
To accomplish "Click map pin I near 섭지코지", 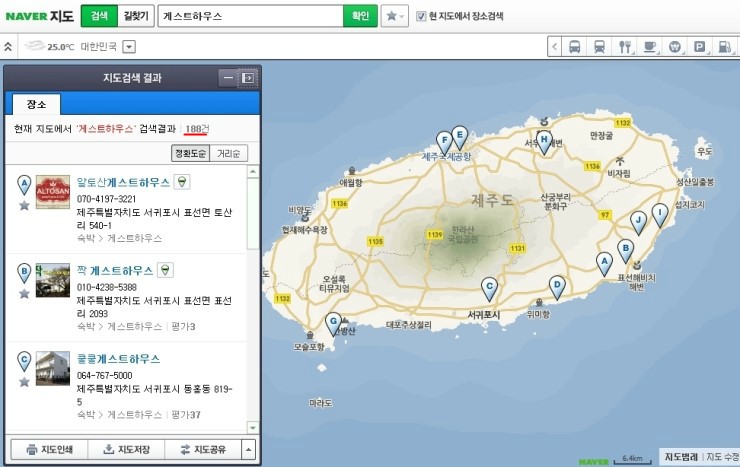I will point(660,214).
